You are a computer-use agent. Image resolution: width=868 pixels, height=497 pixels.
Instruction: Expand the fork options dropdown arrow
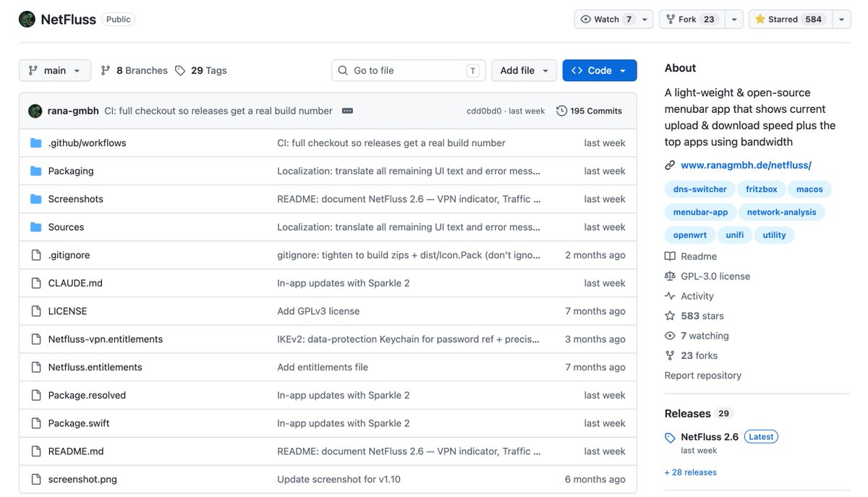735,20
